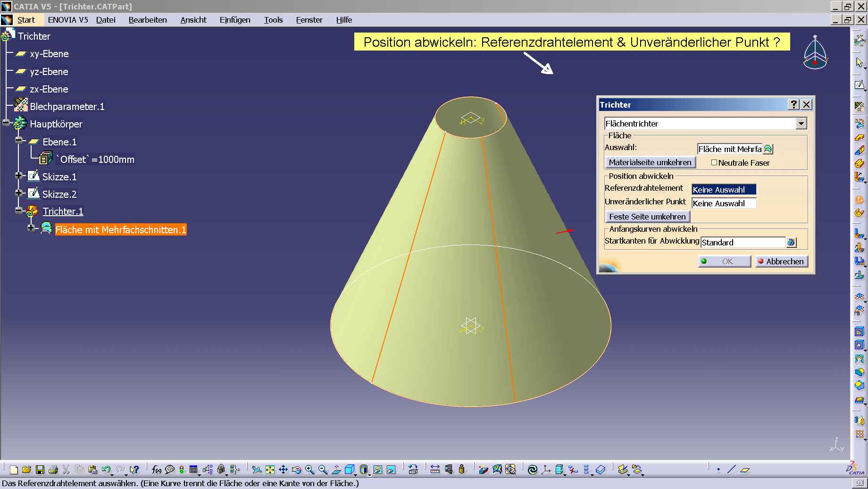The width and height of the screenshot is (868, 489).
Task: Expand the Skizze.1 tree node
Action: [x=19, y=176]
